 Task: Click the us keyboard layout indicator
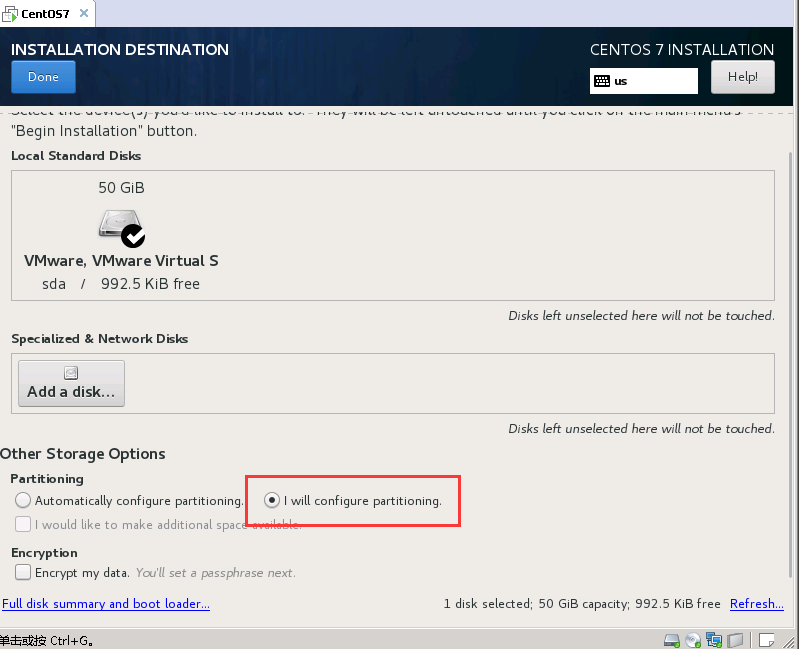tap(644, 81)
